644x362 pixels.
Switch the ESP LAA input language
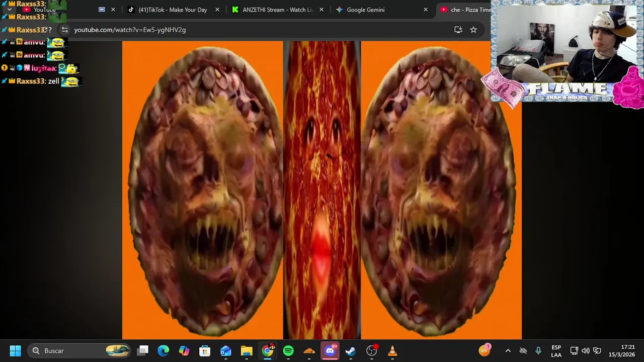click(x=556, y=351)
